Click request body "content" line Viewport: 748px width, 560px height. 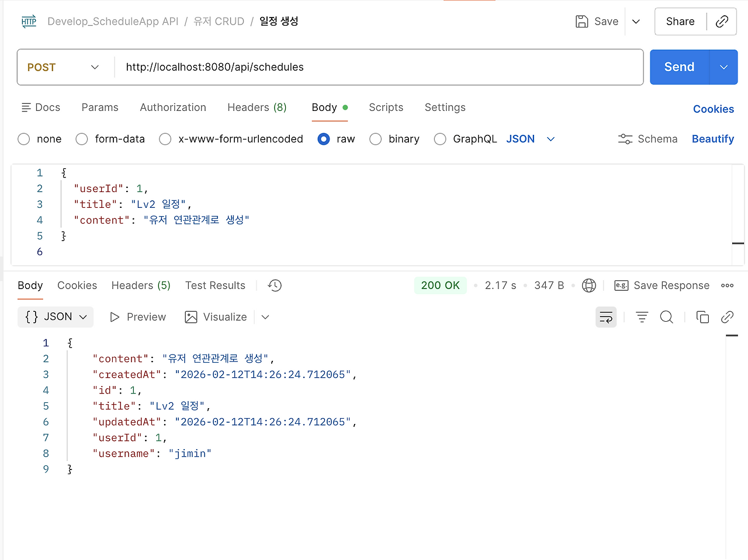(x=162, y=220)
